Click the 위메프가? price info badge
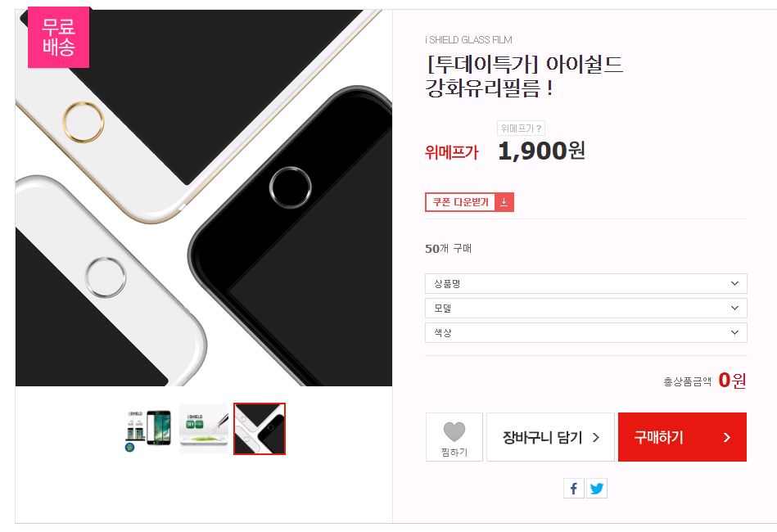This screenshot has width=777, height=532. [x=521, y=128]
